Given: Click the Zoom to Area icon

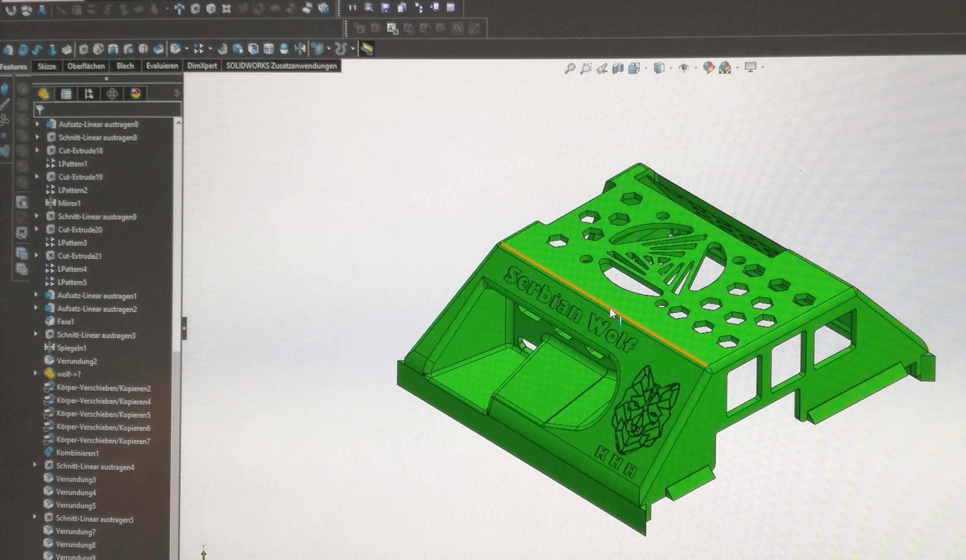Looking at the screenshot, I should (586, 68).
